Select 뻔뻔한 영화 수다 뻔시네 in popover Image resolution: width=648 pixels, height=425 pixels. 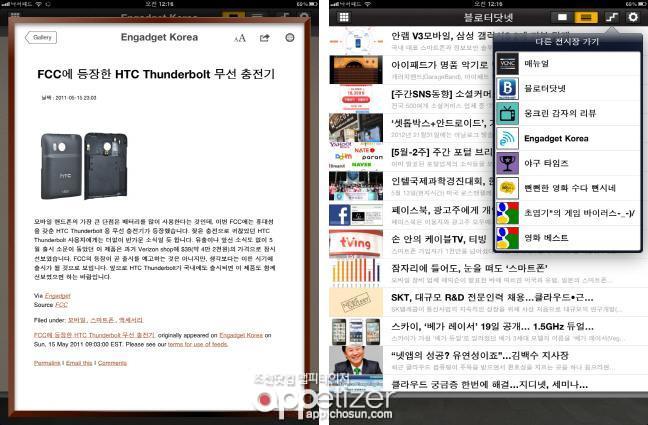click(x=568, y=188)
